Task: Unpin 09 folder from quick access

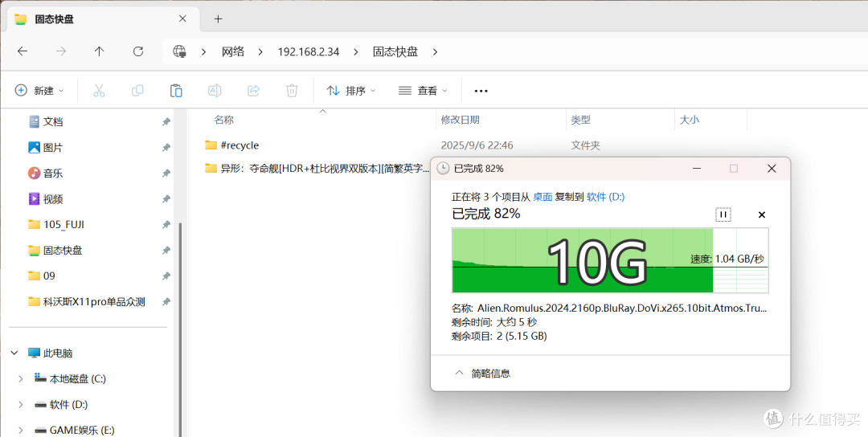Action: (166, 276)
